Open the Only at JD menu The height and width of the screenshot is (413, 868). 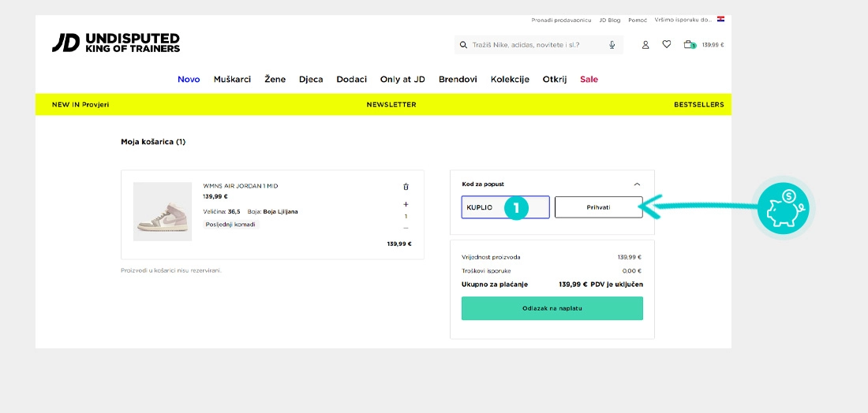coord(402,79)
